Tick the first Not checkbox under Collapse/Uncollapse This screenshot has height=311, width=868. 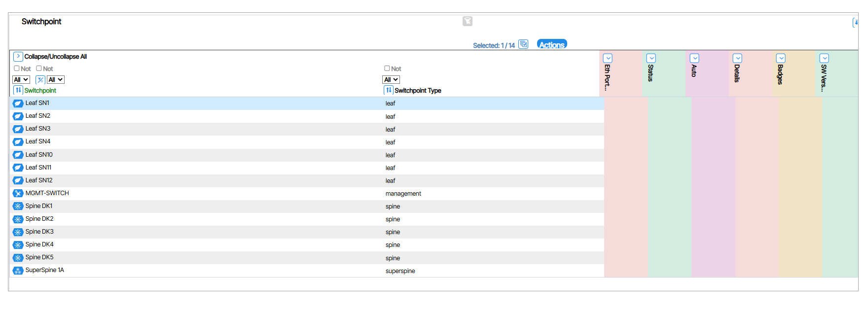[17, 69]
